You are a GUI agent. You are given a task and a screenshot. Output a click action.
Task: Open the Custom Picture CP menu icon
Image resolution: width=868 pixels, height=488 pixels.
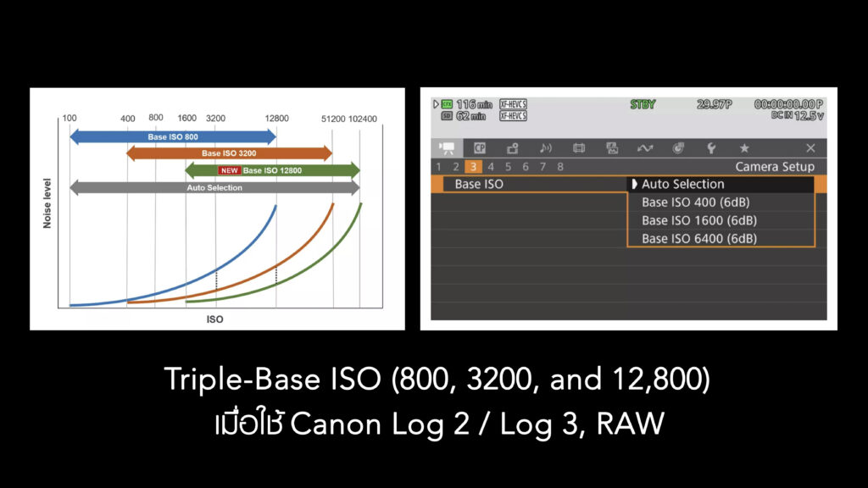[x=479, y=148]
